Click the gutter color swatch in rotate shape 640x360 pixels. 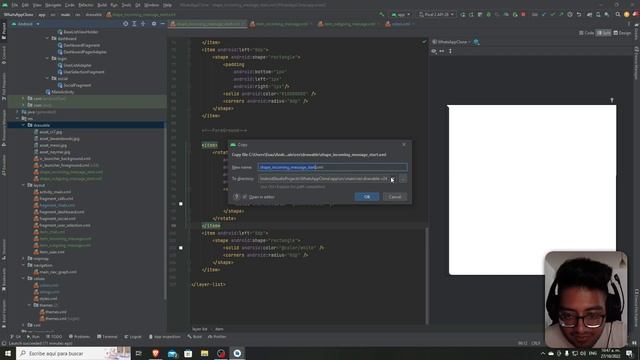[x=181, y=204]
